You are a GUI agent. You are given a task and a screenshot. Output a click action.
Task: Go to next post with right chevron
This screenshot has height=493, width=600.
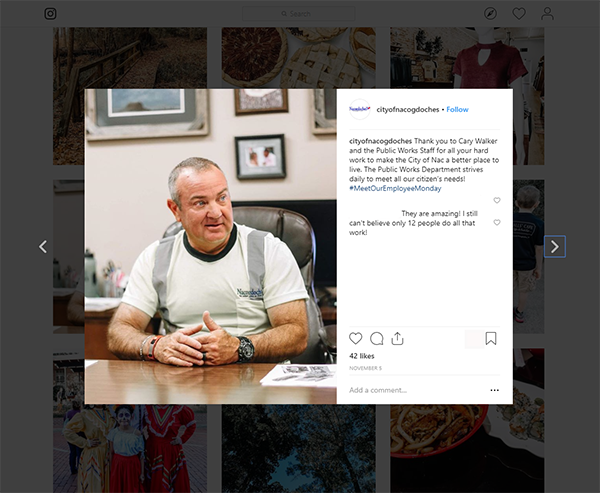555,246
